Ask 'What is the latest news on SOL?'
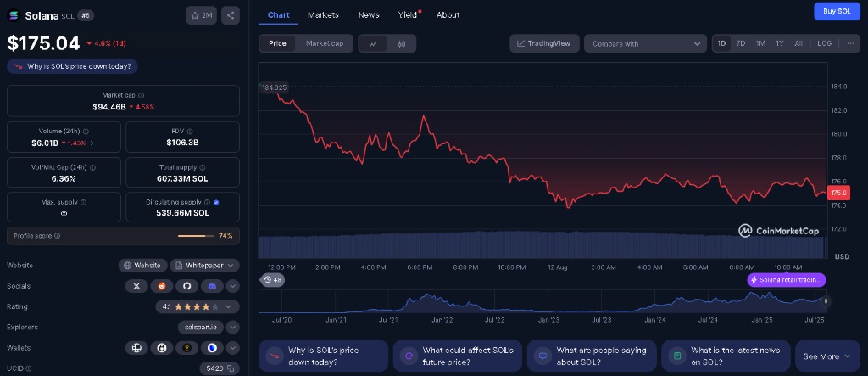Viewport: 868px width, 376px height. [x=726, y=356]
